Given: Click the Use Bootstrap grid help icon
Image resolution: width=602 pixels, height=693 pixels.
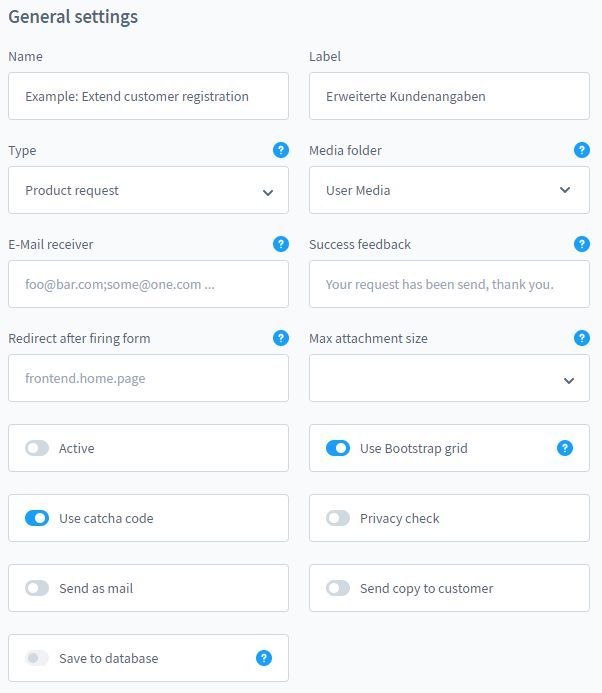Looking at the screenshot, I should point(565,448).
